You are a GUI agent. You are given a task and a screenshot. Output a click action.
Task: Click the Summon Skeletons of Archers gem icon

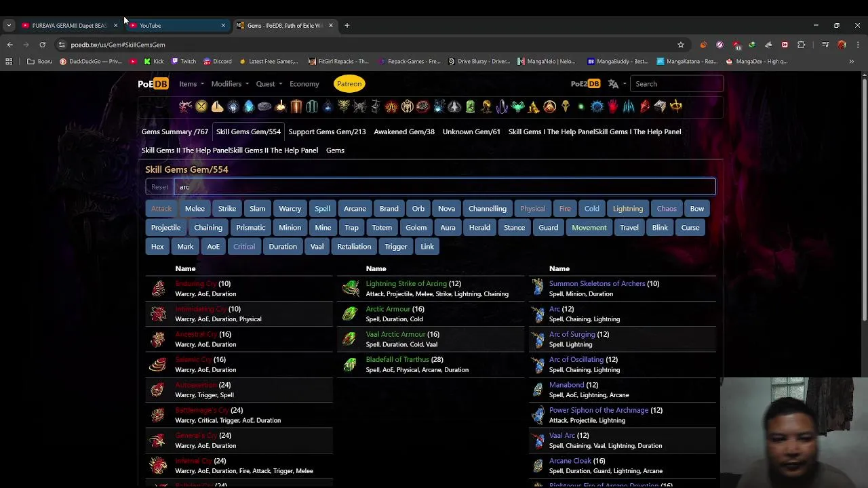(538, 289)
